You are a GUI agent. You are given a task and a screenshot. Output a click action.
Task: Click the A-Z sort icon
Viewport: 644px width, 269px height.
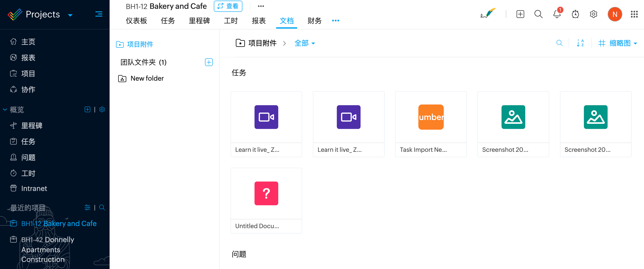580,43
